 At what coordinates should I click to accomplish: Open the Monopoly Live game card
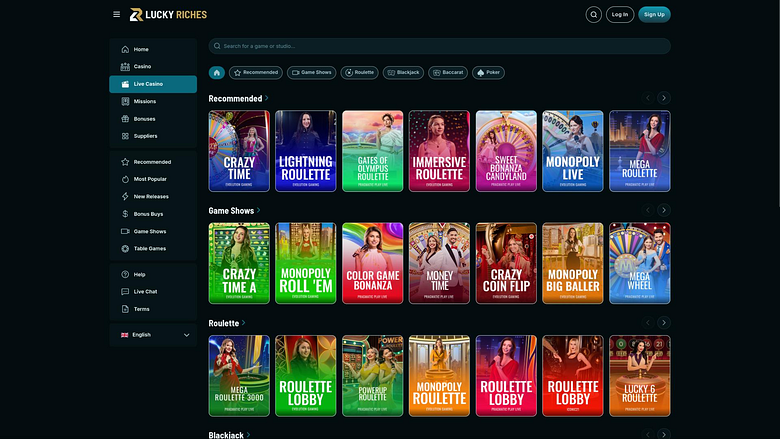573,151
